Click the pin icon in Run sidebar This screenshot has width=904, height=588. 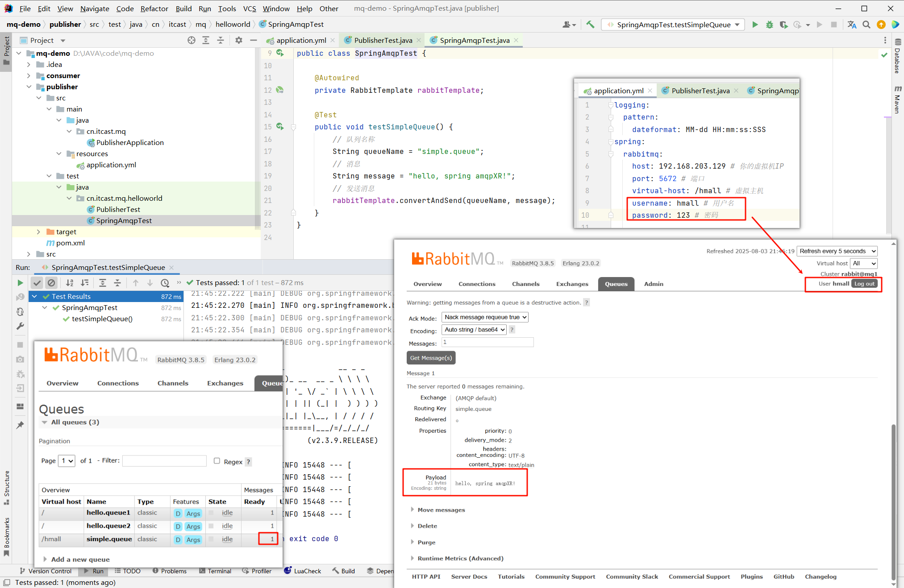tap(20, 425)
